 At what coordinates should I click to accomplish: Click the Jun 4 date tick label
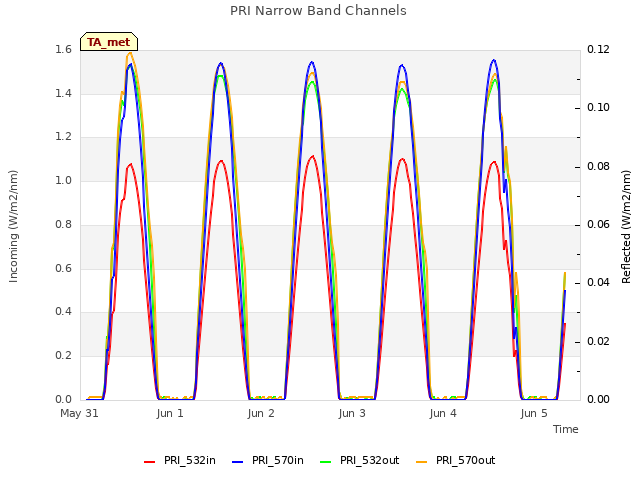click(443, 413)
